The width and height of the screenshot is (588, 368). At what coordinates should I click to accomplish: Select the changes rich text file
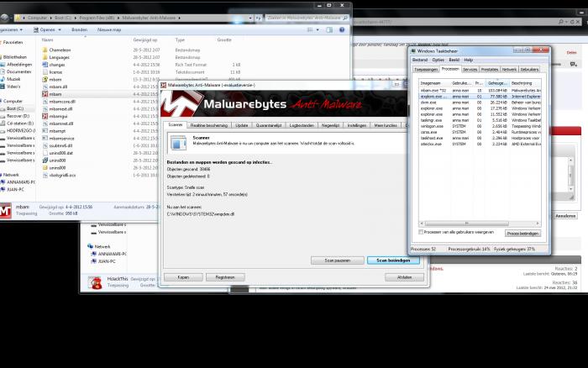coord(56,65)
